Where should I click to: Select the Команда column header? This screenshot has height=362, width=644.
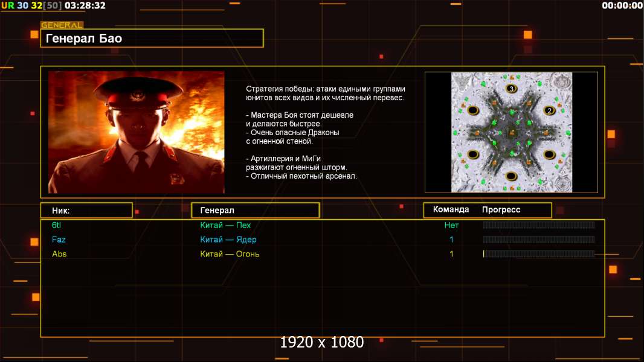tap(451, 209)
